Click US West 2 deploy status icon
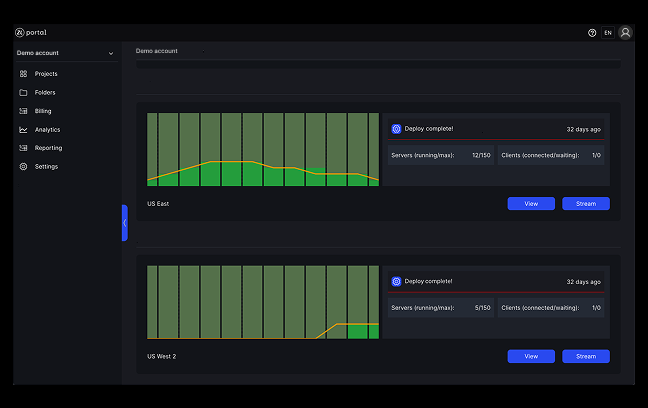The height and width of the screenshot is (408, 648). pos(396,282)
